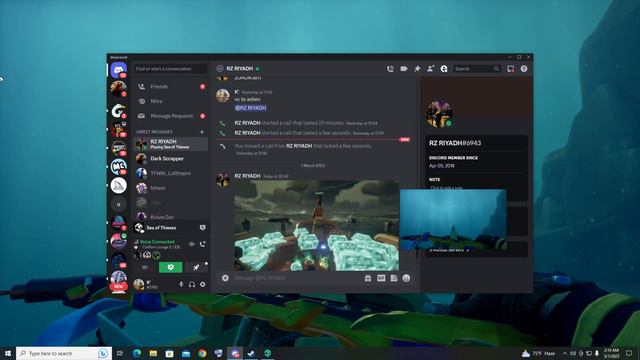Open the Help question mark icon
The image size is (640, 360).
tap(524, 69)
